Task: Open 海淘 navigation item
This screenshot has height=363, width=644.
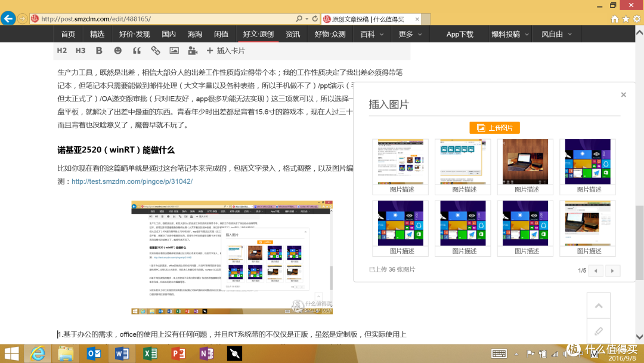Action: coord(194,34)
